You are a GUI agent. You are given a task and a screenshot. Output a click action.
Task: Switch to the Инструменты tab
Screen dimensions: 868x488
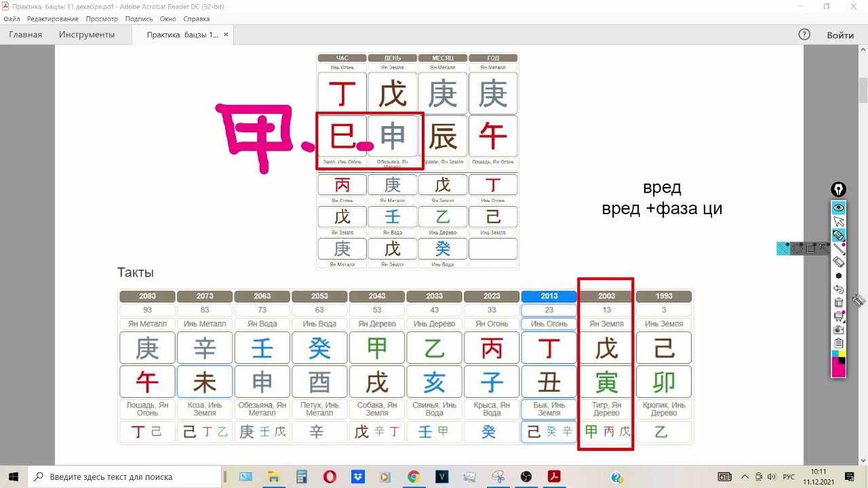point(87,35)
